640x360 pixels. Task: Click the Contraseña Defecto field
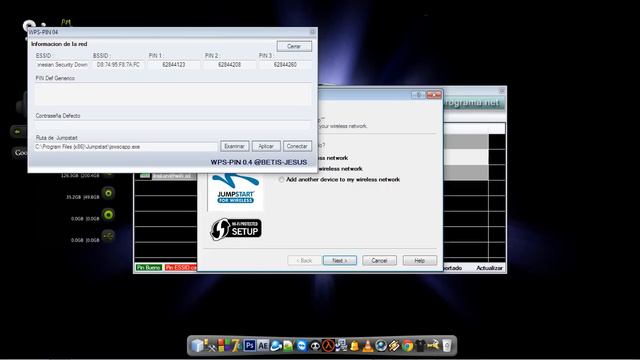pos(173,125)
